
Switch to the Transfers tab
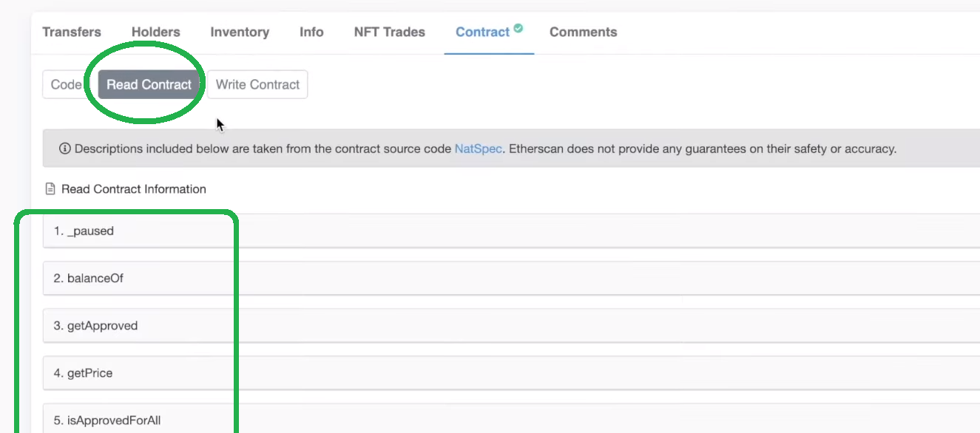tap(71, 32)
